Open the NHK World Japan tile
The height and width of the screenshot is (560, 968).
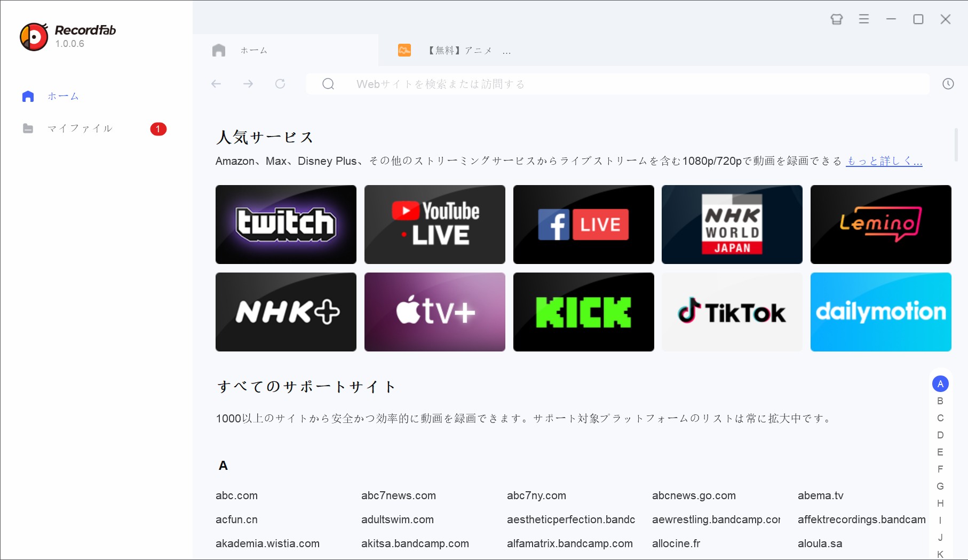[732, 225]
